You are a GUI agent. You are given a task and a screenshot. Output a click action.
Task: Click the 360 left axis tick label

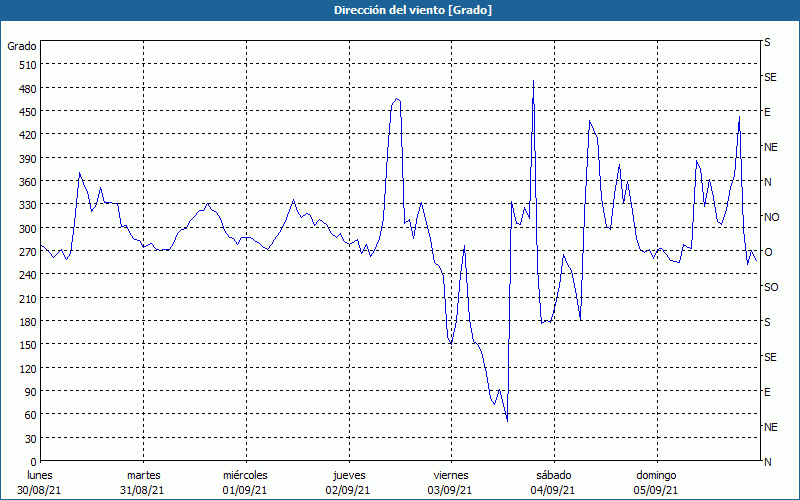(x=28, y=182)
